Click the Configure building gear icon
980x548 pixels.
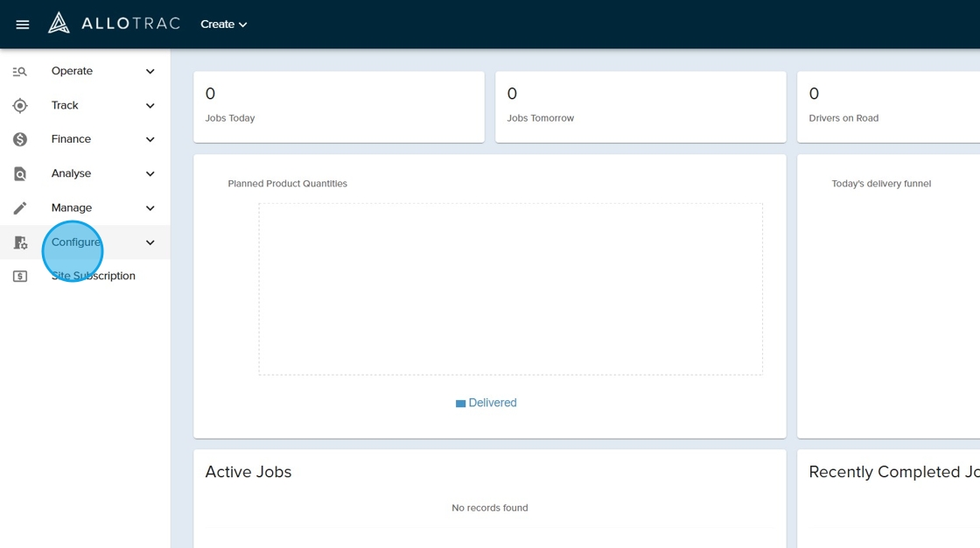(x=20, y=242)
